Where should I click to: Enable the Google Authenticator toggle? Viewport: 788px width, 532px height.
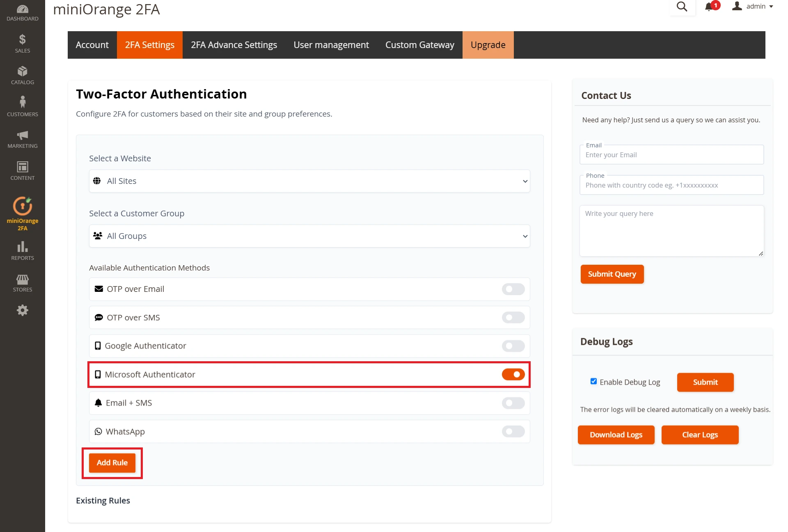(513, 346)
